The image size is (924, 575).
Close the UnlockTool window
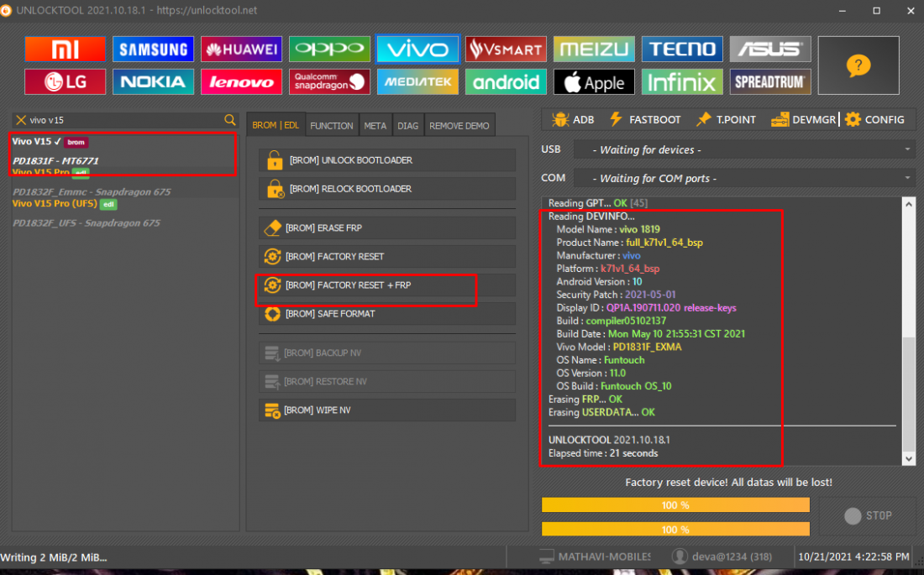(911, 11)
